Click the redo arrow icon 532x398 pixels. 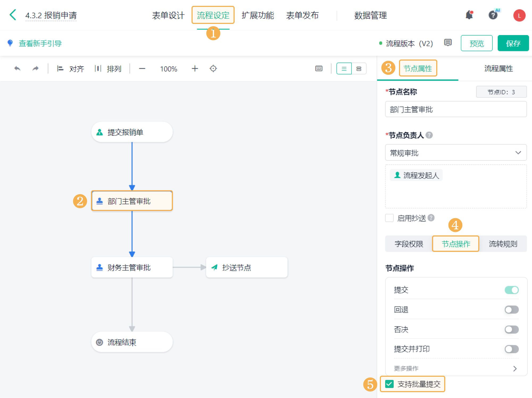click(35, 69)
